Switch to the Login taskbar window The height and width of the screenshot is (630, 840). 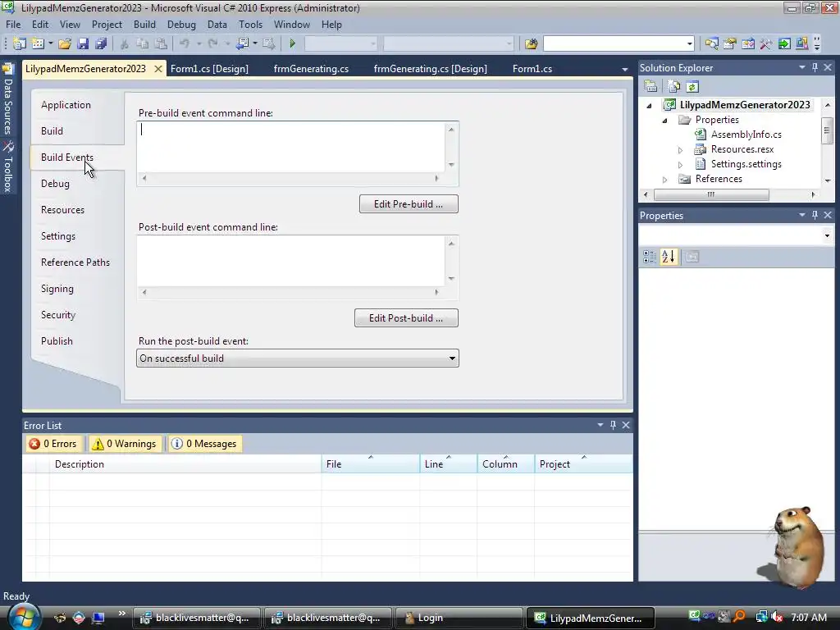(459, 618)
